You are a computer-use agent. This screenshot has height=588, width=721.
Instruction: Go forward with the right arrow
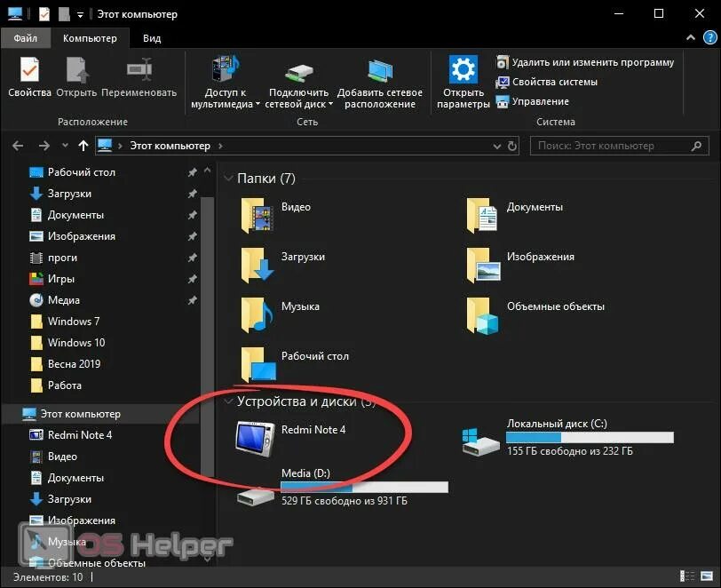(44, 146)
